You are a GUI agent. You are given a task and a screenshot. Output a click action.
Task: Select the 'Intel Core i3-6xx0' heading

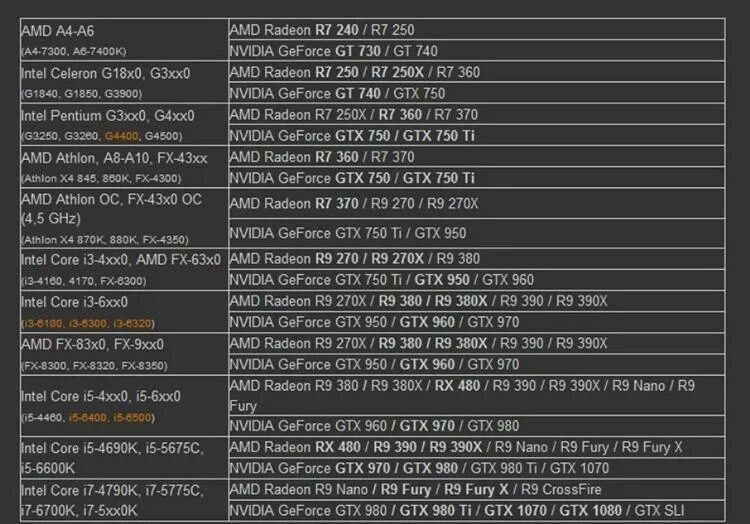pos(75,303)
